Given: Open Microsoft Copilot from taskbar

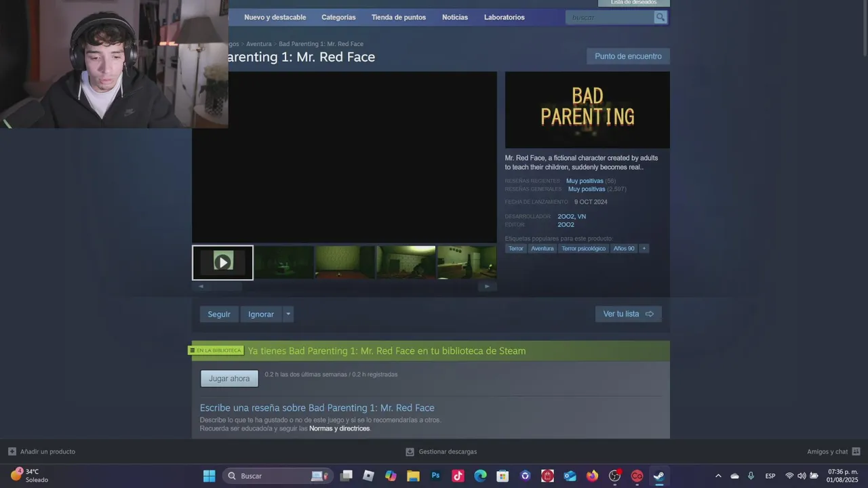Looking at the screenshot, I should (x=391, y=476).
